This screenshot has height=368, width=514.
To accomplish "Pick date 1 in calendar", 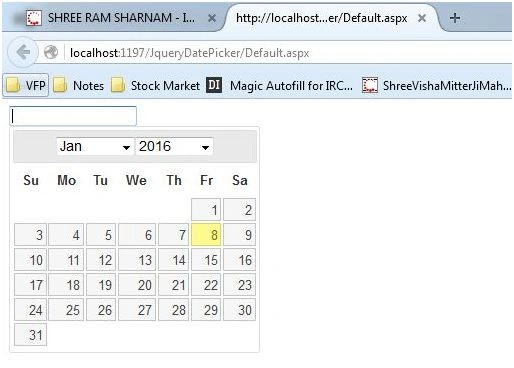I will [206, 210].
